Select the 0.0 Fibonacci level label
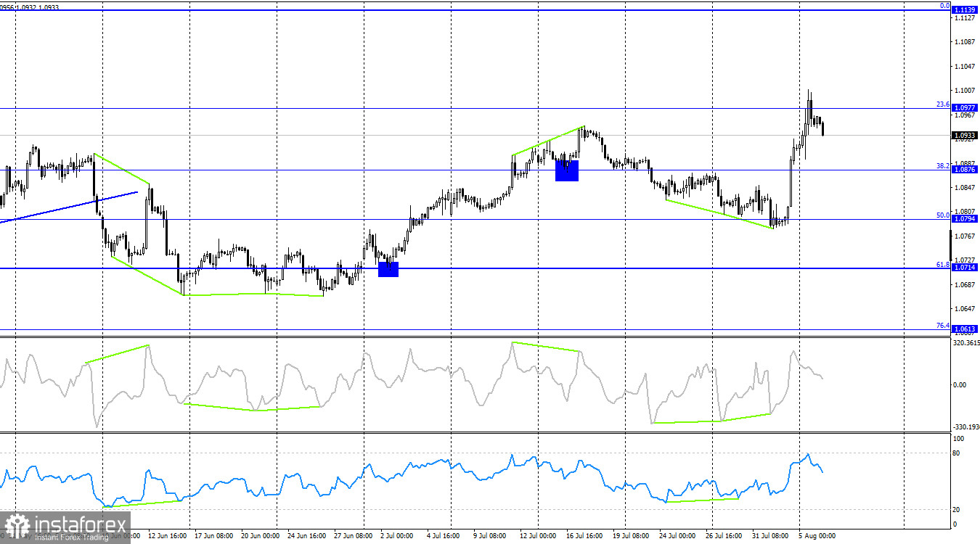The width and height of the screenshot is (980, 544). tap(944, 6)
